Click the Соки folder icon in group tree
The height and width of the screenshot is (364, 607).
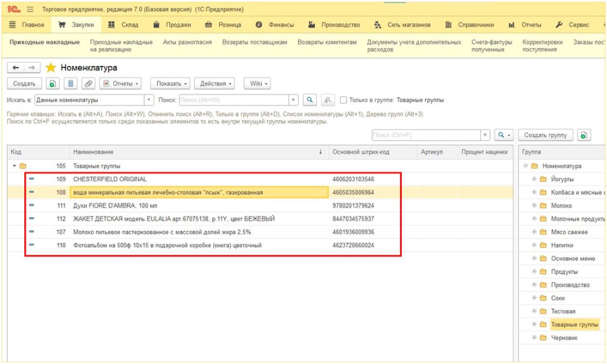(x=543, y=298)
